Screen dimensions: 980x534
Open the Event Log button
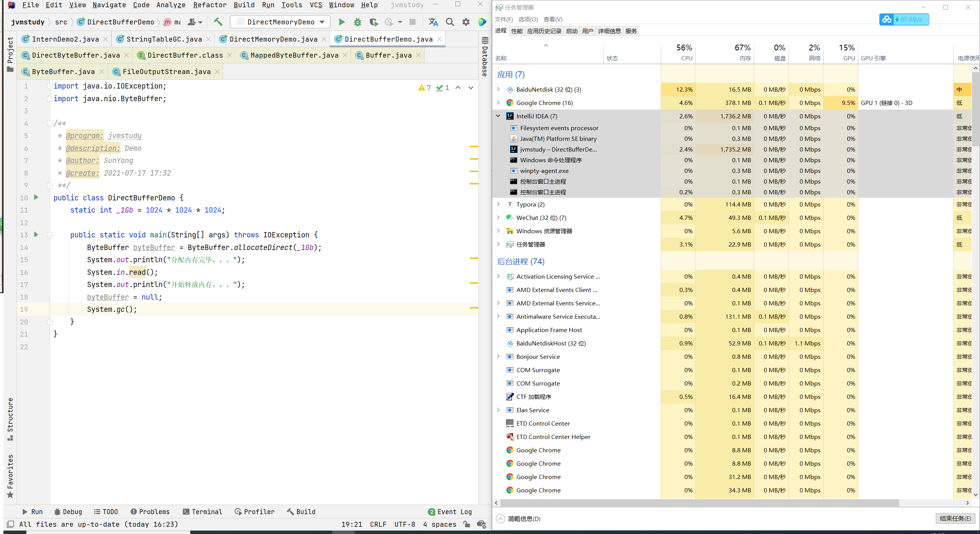coord(450,511)
